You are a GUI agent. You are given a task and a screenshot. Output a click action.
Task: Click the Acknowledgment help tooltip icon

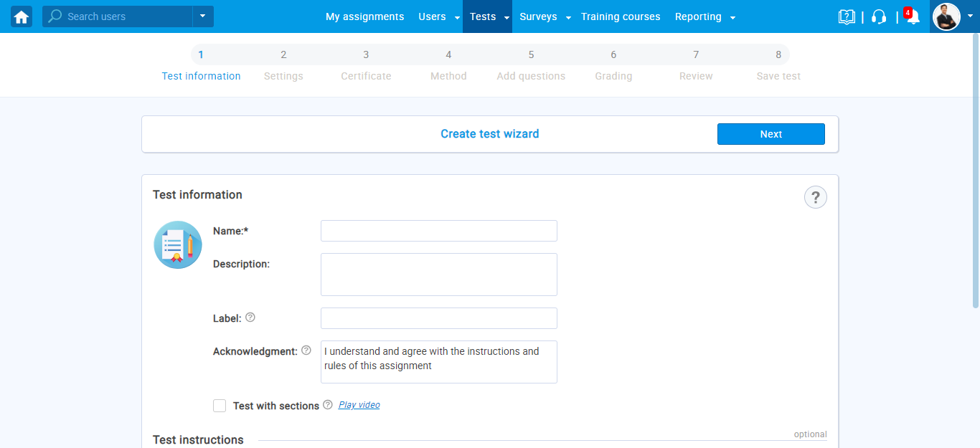(306, 351)
